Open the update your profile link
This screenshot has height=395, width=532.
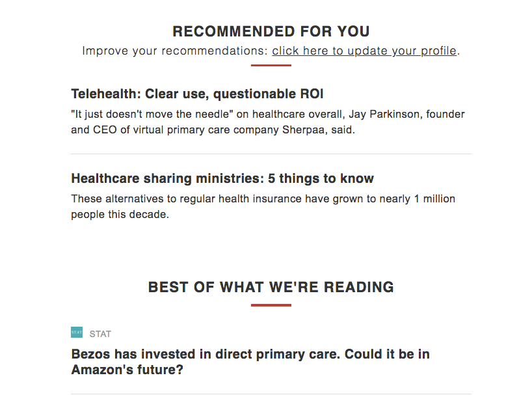coord(364,51)
